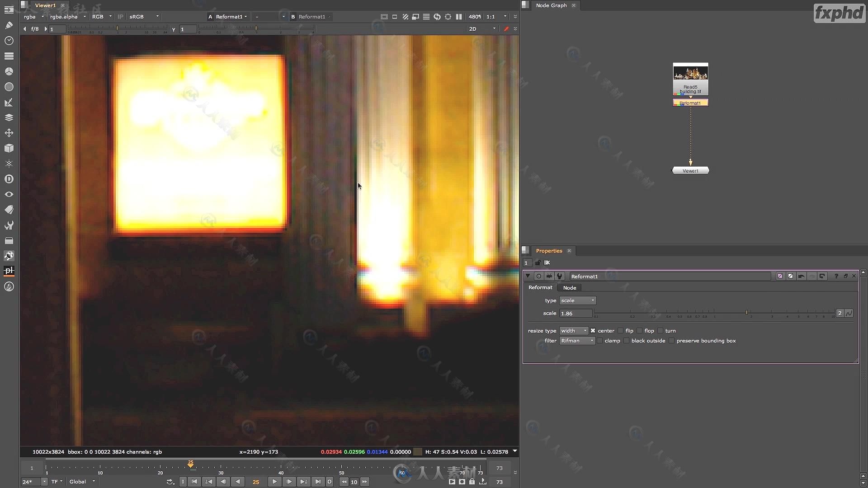Open the Channel nodes stacked-bars icon

pyautogui.click(x=9, y=56)
